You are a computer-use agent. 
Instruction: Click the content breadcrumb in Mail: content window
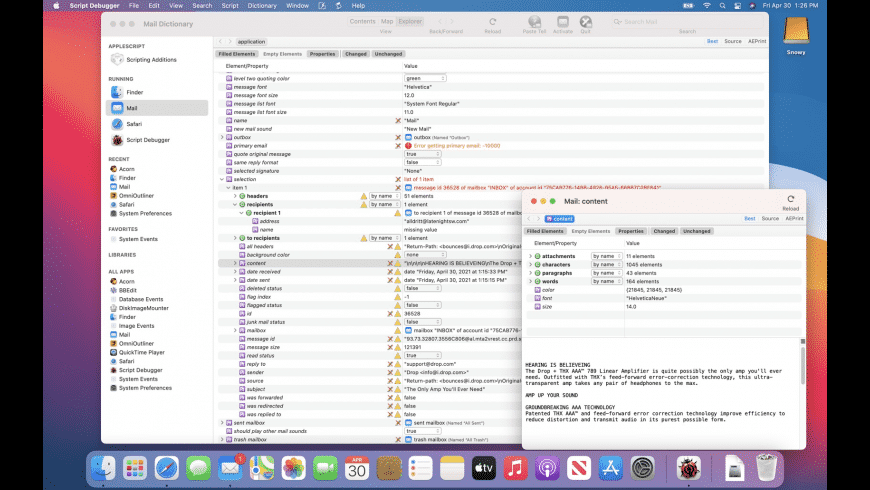559,219
